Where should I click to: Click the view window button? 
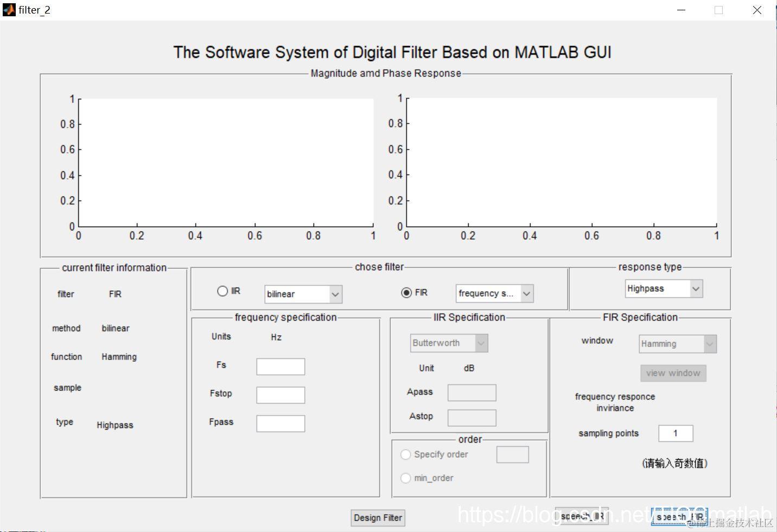click(673, 373)
